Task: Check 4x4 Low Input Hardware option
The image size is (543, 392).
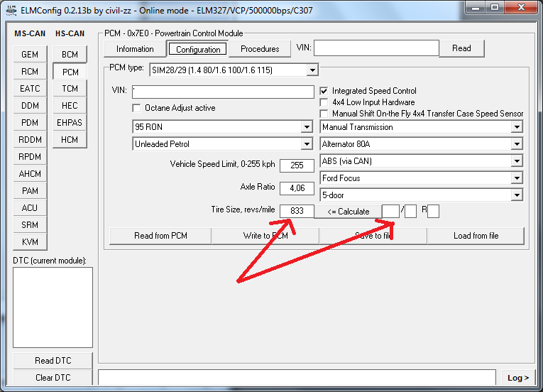Action: [x=324, y=102]
